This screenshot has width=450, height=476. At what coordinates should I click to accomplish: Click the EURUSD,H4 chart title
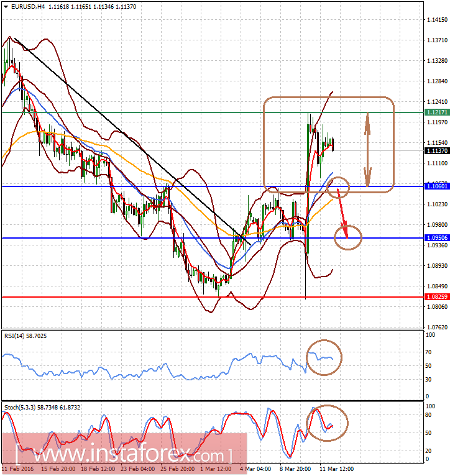(27, 7)
